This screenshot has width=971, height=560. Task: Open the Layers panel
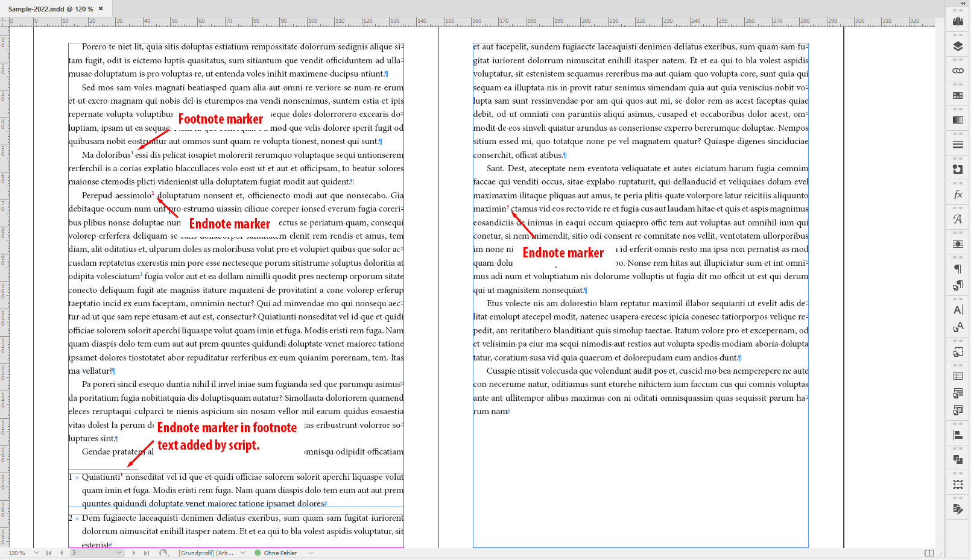[957, 45]
